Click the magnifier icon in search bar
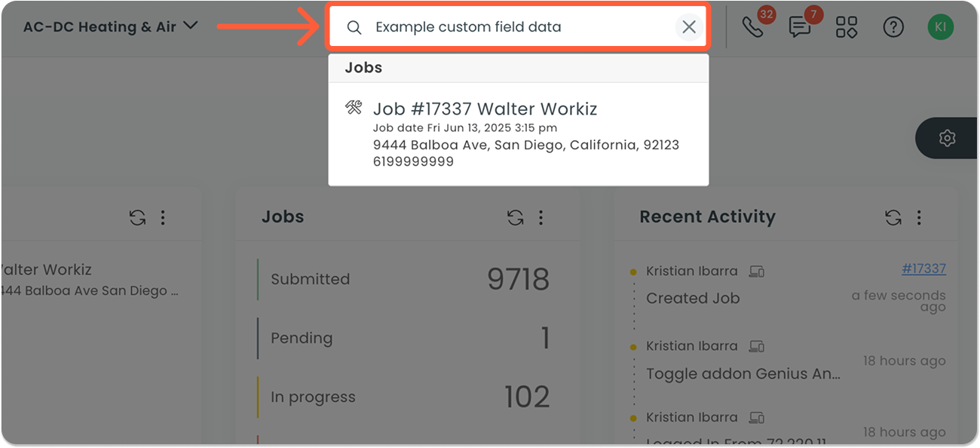This screenshot has width=980, height=448. click(354, 27)
